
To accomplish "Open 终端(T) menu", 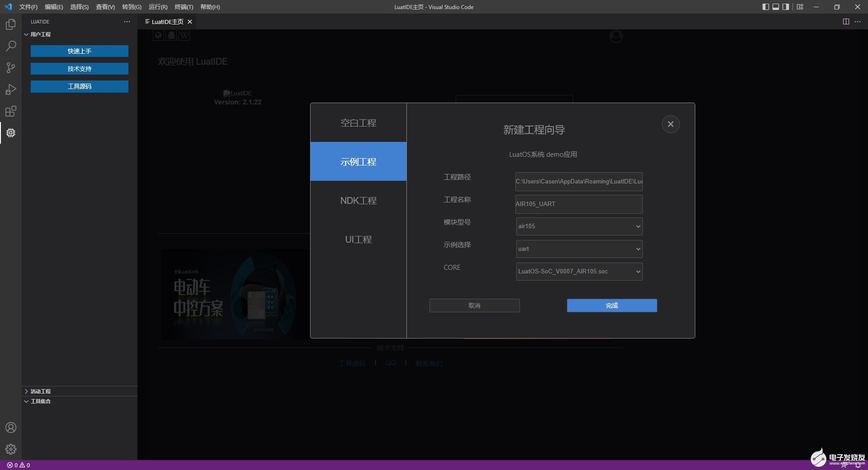I will (184, 7).
